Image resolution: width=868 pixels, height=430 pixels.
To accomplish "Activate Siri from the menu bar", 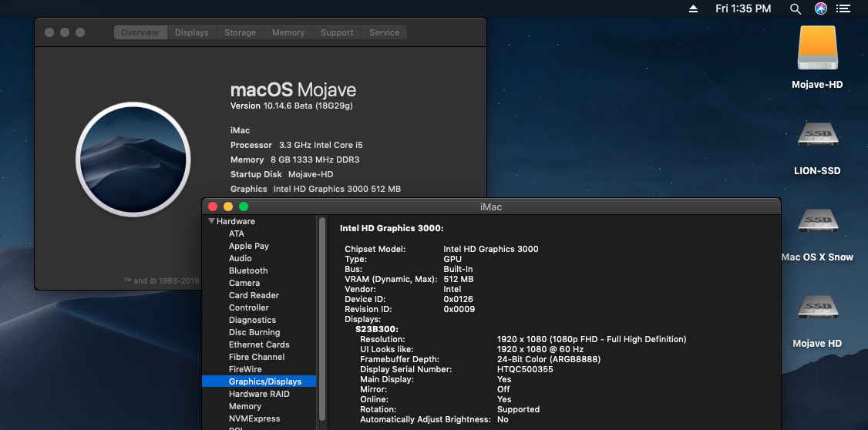I will (x=821, y=8).
